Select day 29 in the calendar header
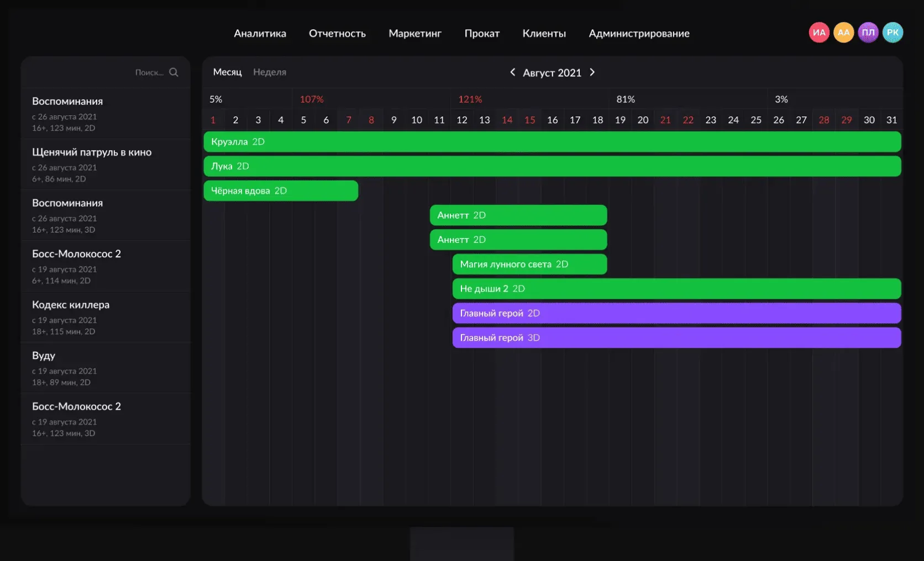 [847, 120]
